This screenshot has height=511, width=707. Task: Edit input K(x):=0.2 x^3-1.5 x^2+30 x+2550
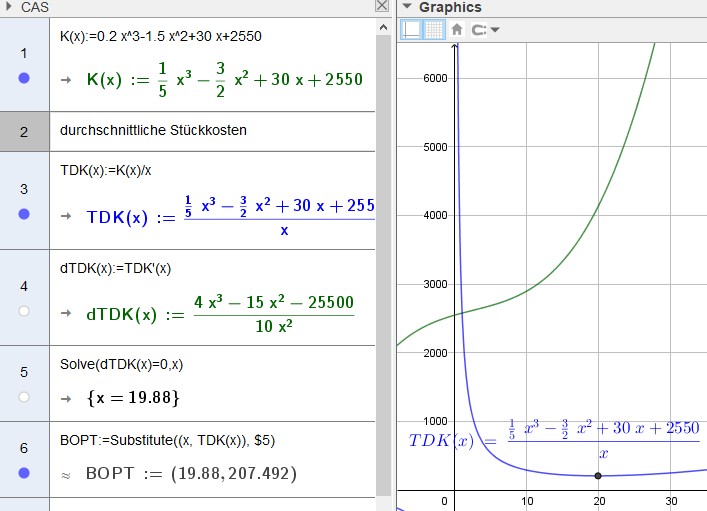pyautogui.click(x=161, y=36)
